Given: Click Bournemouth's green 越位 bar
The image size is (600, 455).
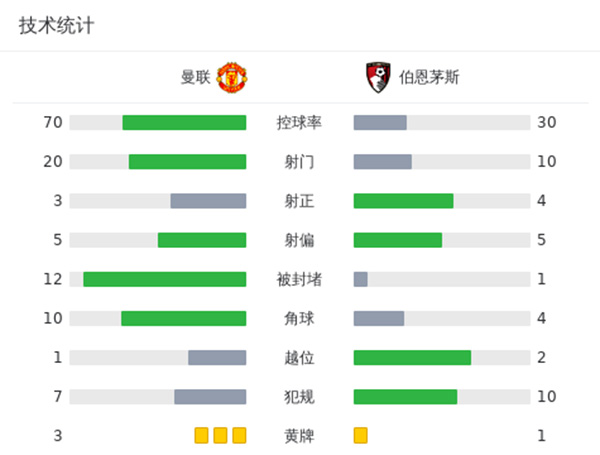Looking at the screenshot, I should (412, 357).
